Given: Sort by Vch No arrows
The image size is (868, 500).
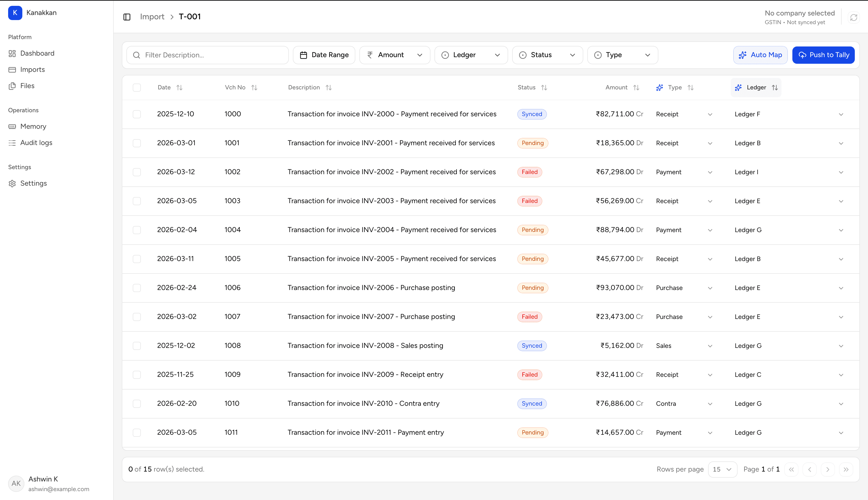Looking at the screenshot, I should (254, 88).
